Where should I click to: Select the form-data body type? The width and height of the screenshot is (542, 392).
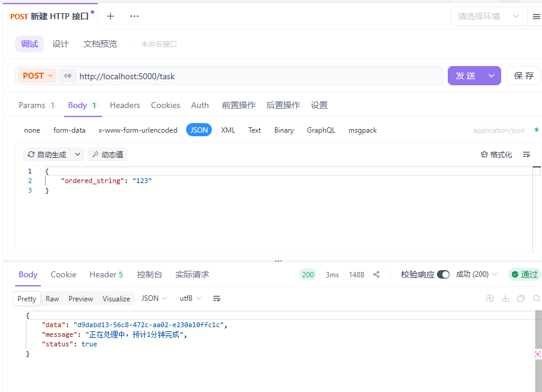(x=69, y=130)
